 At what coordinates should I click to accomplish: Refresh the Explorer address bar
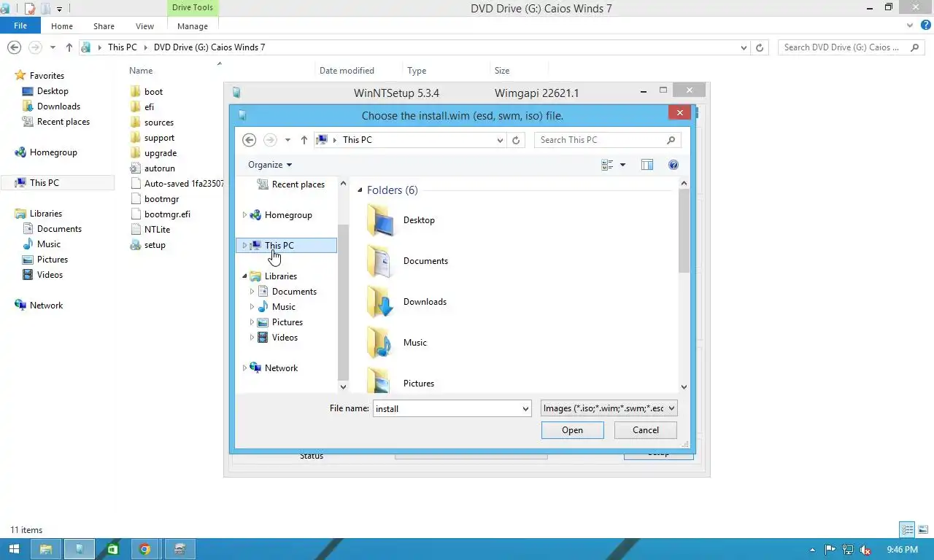pos(760,47)
